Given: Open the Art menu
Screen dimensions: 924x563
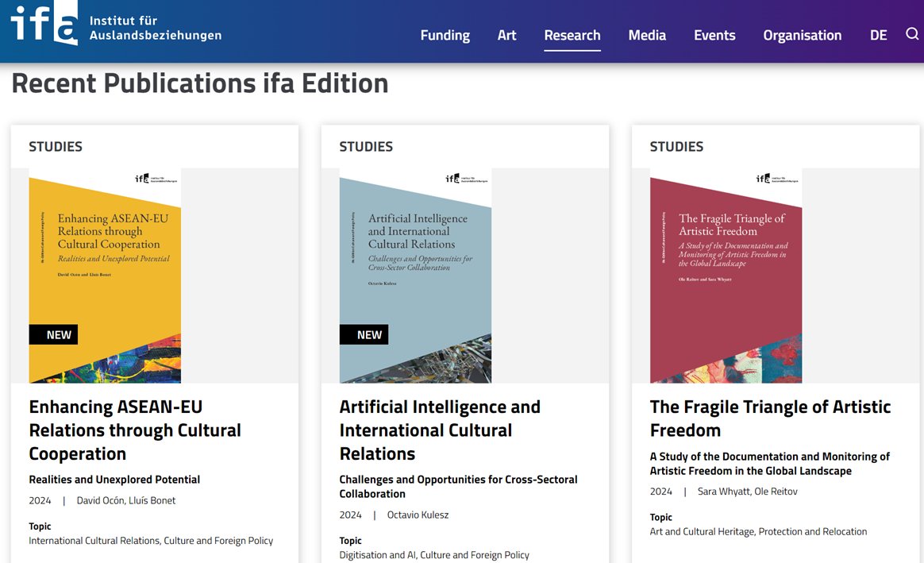Looking at the screenshot, I should point(506,36).
